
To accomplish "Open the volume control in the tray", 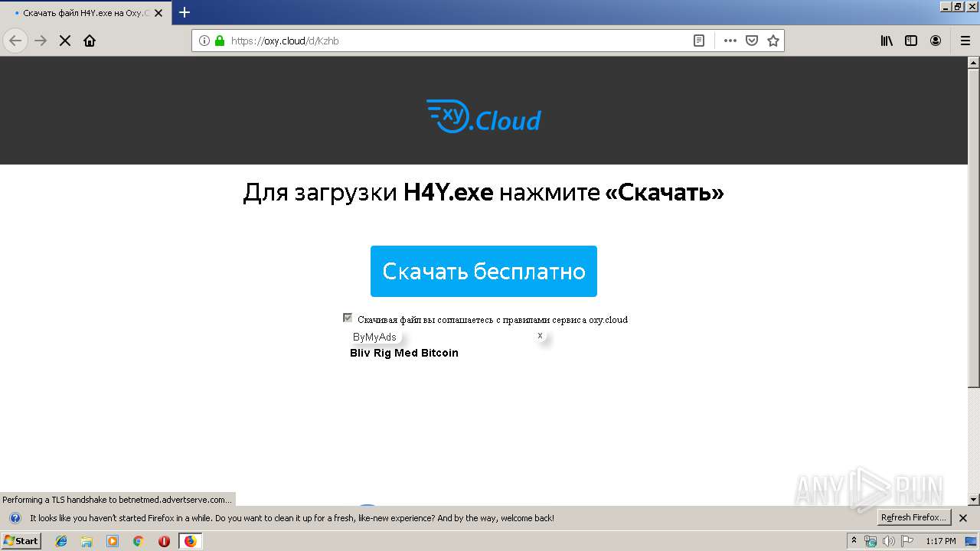I will (x=889, y=541).
